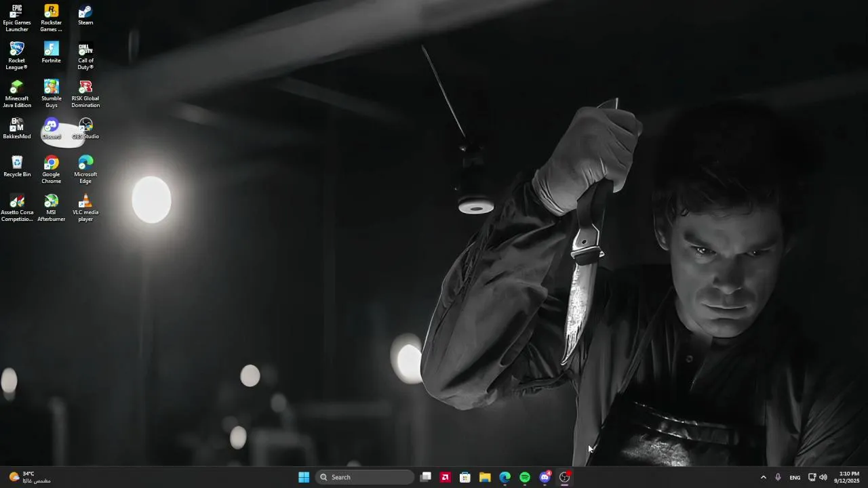Open Microsoft Store from the taskbar

point(465,477)
